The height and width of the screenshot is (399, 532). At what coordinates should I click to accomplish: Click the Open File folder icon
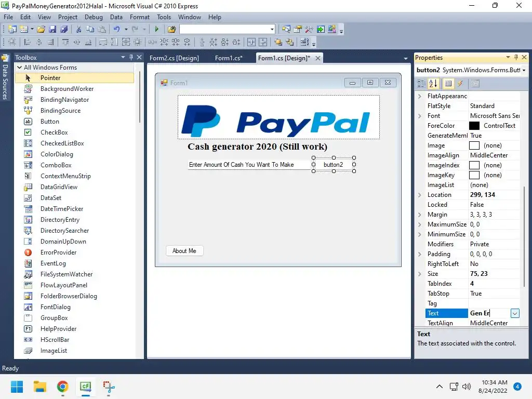[41, 29]
